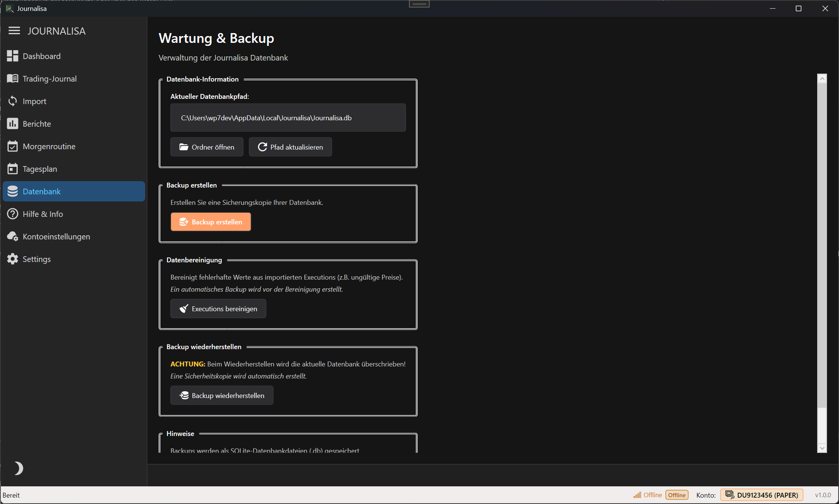This screenshot has height=504, width=839.
Task: Collapse the sidebar with the hamburger button
Action: pyautogui.click(x=14, y=31)
